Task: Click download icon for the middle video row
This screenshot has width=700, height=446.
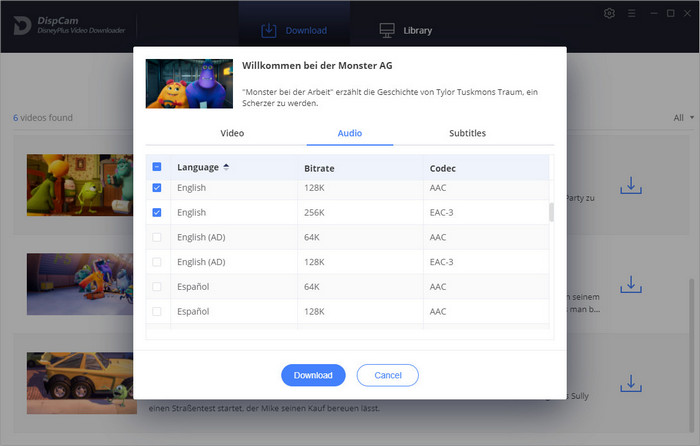Action: coord(630,286)
